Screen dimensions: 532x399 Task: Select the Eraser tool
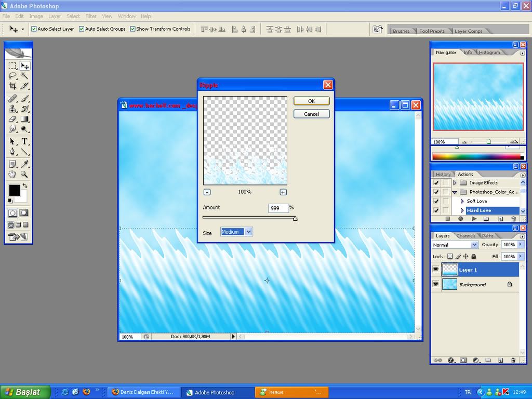[x=12, y=119]
